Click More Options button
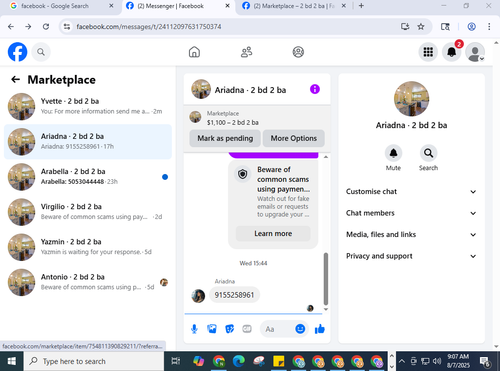 (294, 138)
